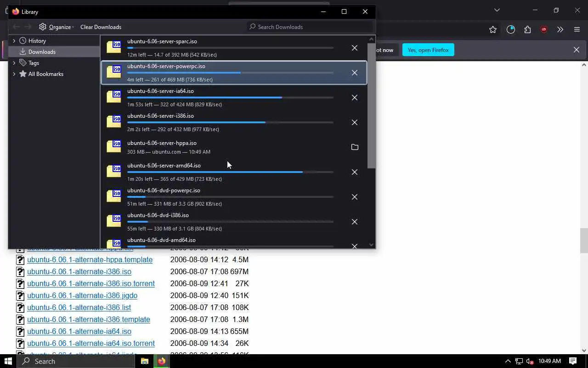588x368 pixels.
Task: Open the Firefox list all tabs dropdown
Action: point(497,10)
